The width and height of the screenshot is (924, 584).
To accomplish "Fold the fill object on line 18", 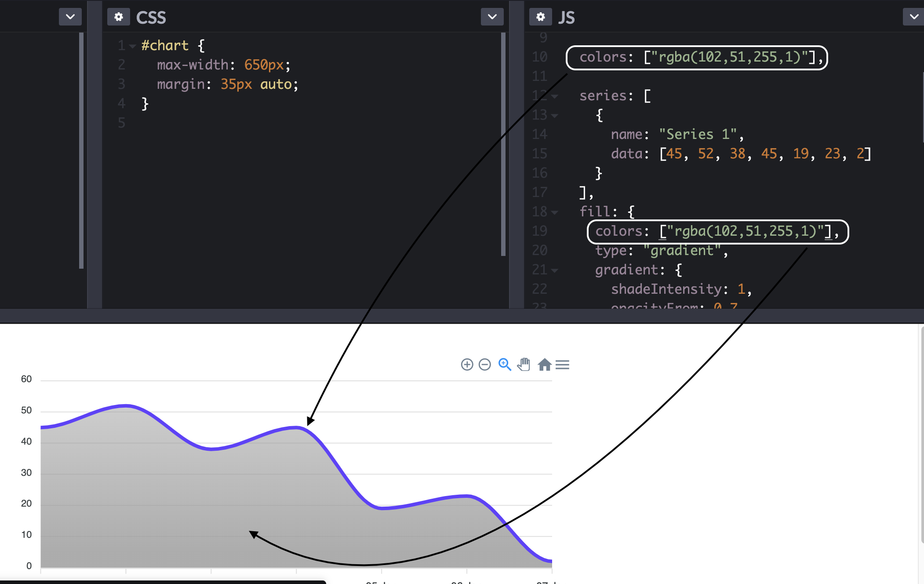I will 555,212.
